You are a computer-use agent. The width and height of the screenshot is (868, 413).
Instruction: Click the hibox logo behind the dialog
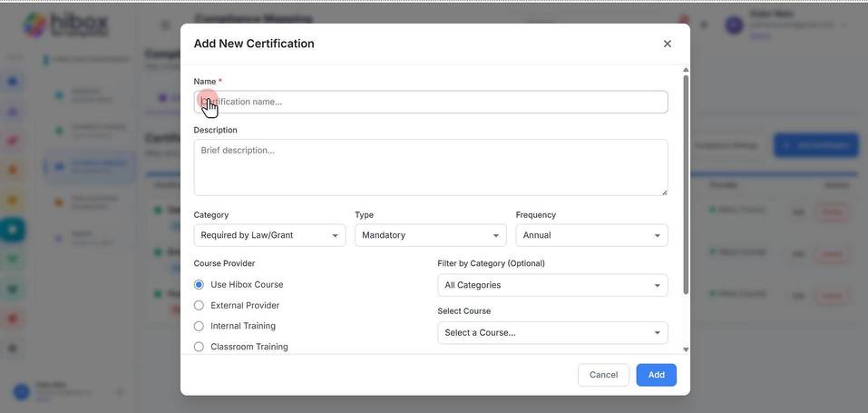[66, 25]
